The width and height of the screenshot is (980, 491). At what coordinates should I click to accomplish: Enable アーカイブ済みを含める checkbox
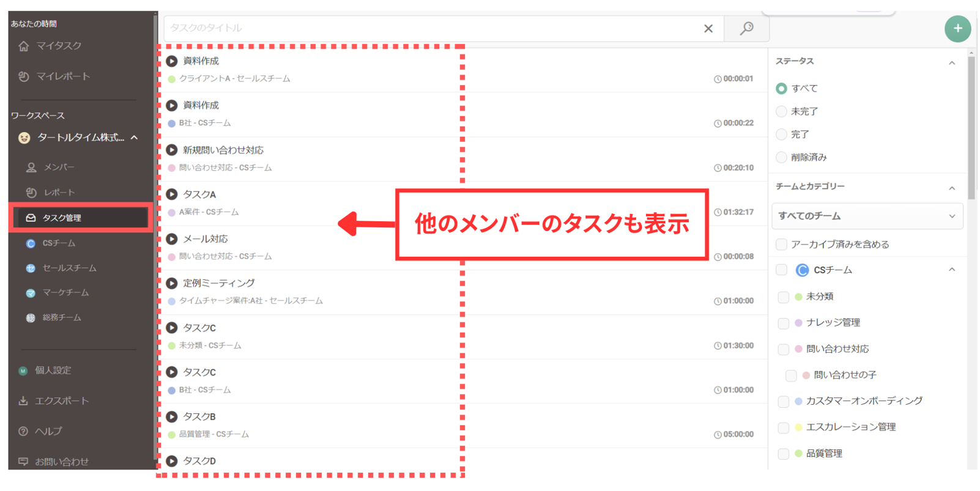coord(781,245)
